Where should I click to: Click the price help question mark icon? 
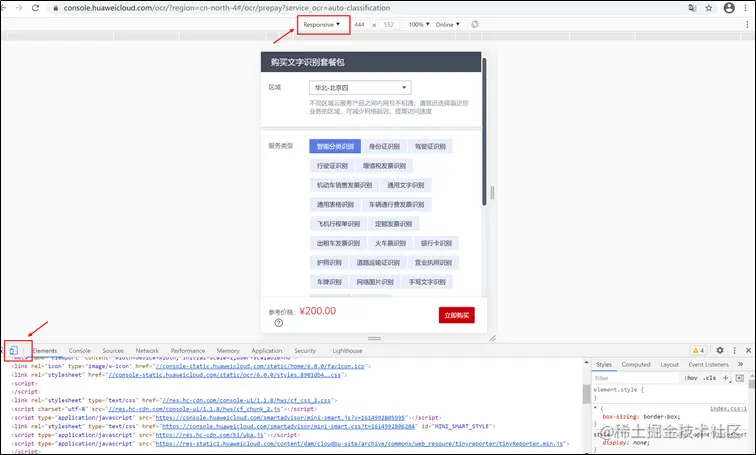point(279,323)
